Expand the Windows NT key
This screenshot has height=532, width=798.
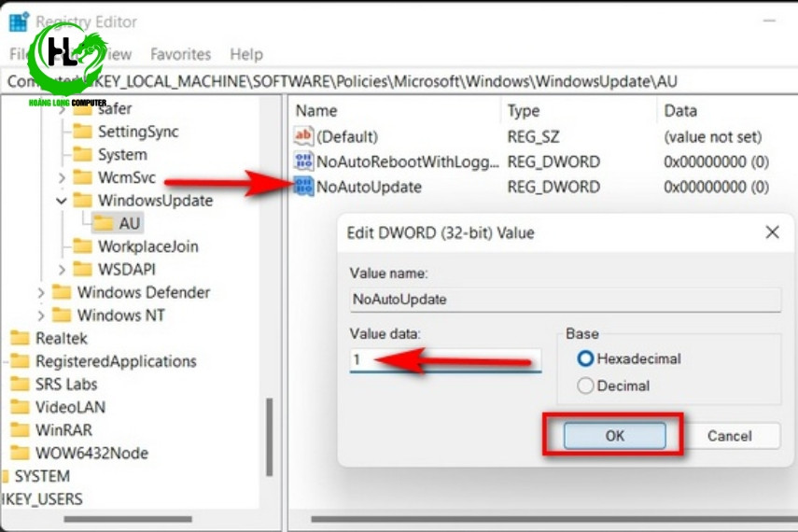click(41, 315)
